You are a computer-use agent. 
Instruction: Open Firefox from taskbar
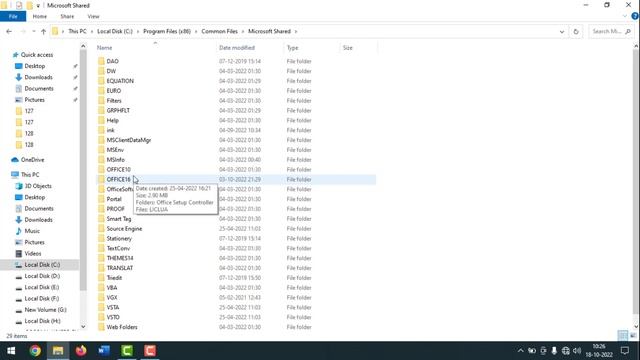81,351
